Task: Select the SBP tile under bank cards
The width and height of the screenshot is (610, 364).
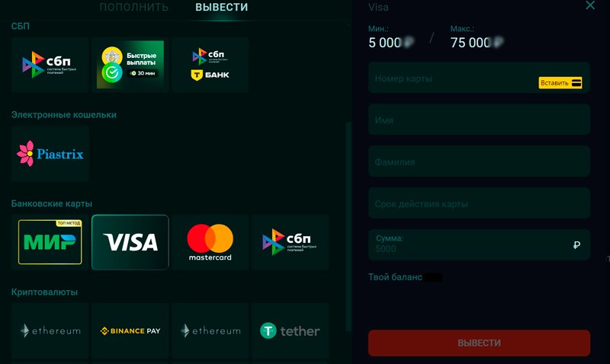Action: pos(291,242)
